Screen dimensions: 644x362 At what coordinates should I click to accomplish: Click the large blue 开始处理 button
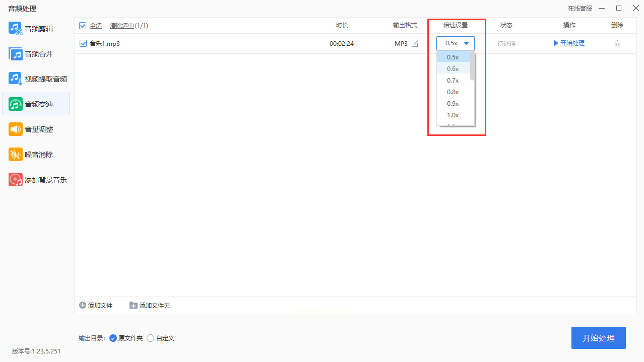coord(599,338)
